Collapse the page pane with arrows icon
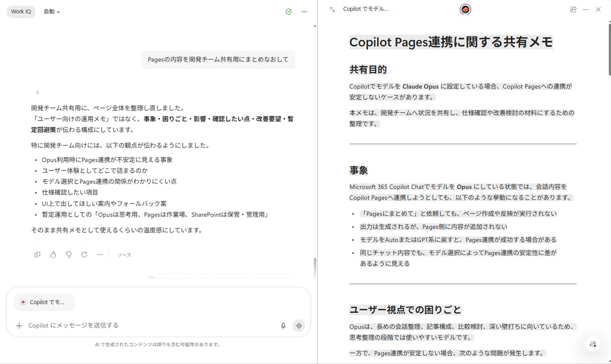 tap(332, 9)
